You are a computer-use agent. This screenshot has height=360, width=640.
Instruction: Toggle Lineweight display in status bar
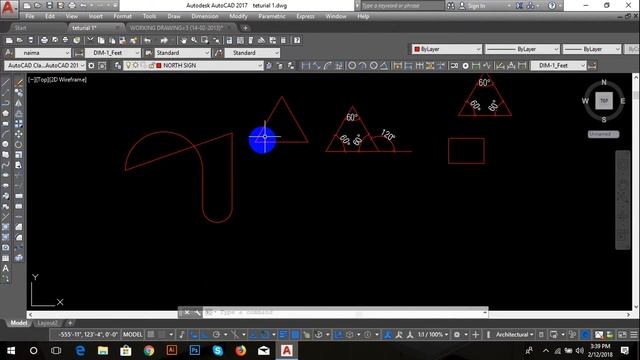pos(283,334)
